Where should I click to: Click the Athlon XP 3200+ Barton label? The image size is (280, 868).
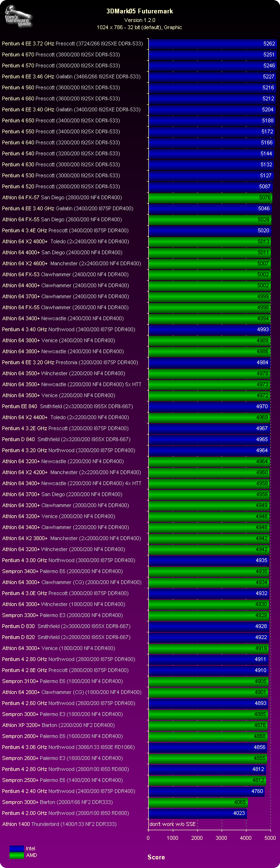[x=58, y=725]
